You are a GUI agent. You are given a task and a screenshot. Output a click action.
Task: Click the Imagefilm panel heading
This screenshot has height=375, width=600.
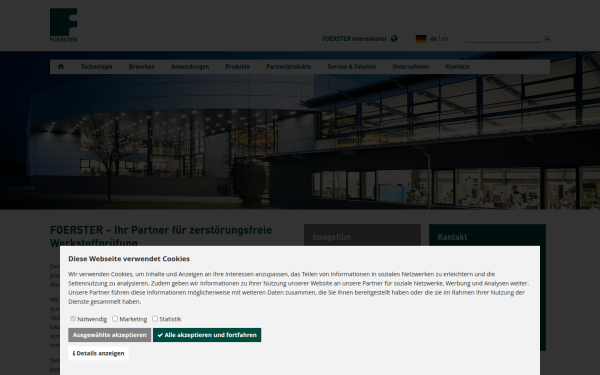pos(332,237)
